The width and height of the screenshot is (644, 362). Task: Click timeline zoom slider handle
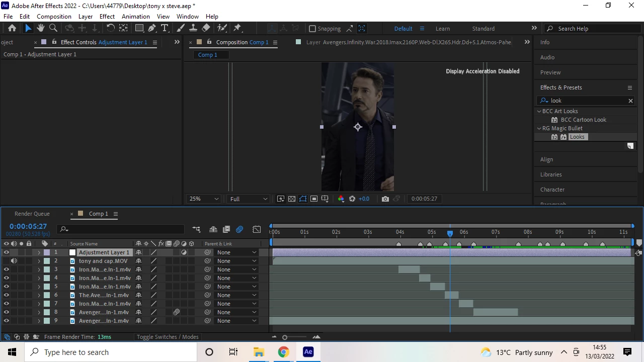[285, 337]
